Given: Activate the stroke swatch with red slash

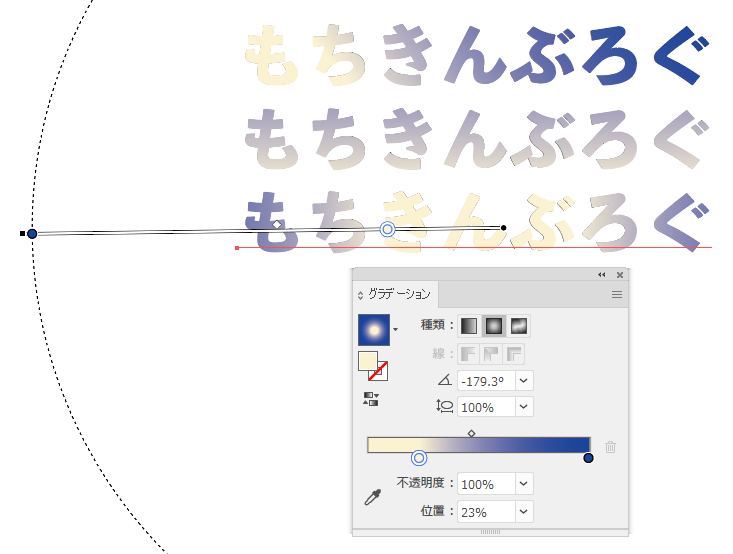Looking at the screenshot, I should pyautogui.click(x=377, y=371).
